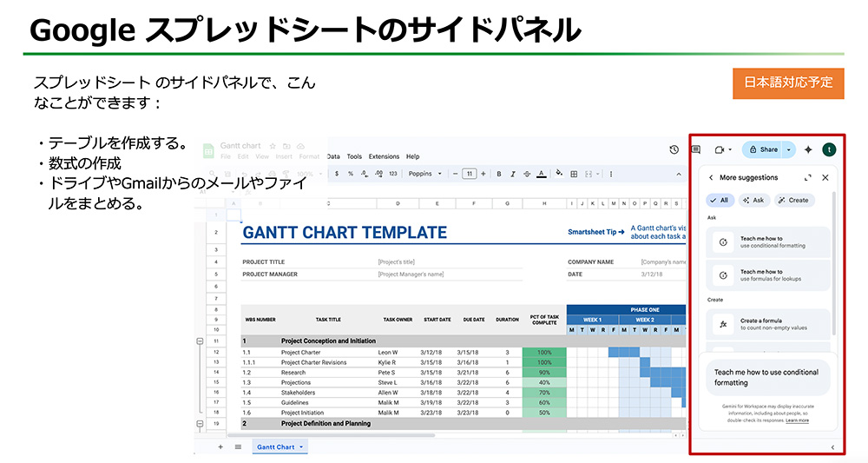Image resolution: width=868 pixels, height=463 pixels.
Task: Click column header H
Action: coord(544,204)
